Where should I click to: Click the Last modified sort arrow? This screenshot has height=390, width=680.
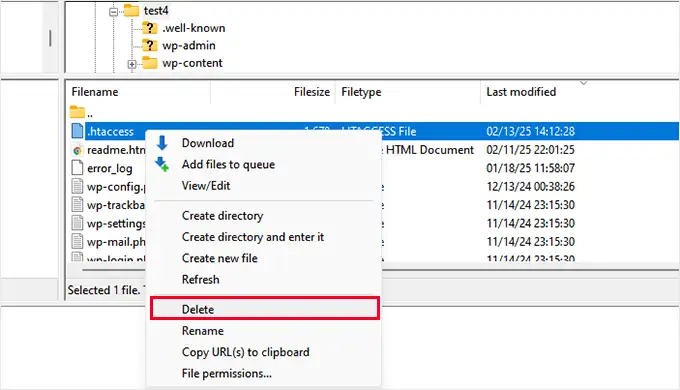[x=584, y=82]
